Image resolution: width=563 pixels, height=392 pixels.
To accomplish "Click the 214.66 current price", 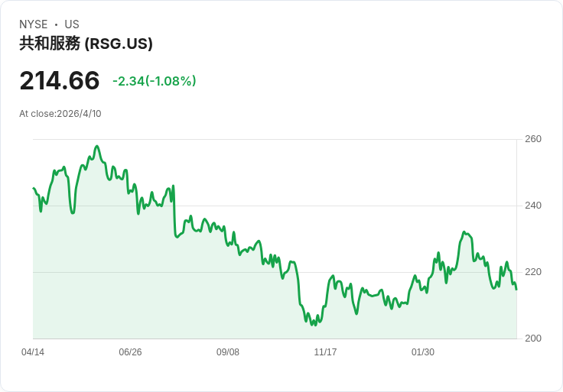I will (60, 81).
